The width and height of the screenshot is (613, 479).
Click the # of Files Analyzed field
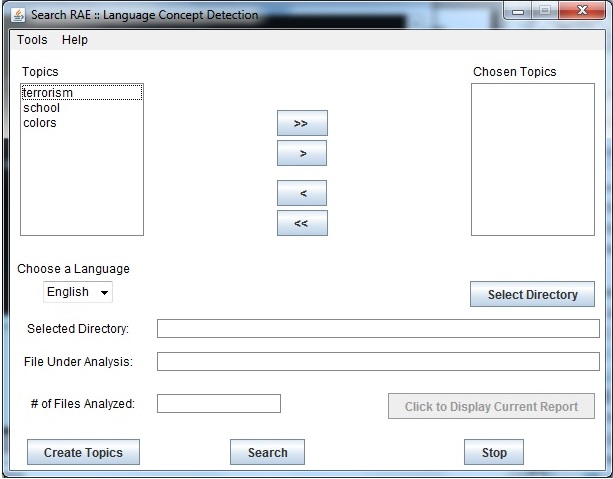click(x=219, y=404)
